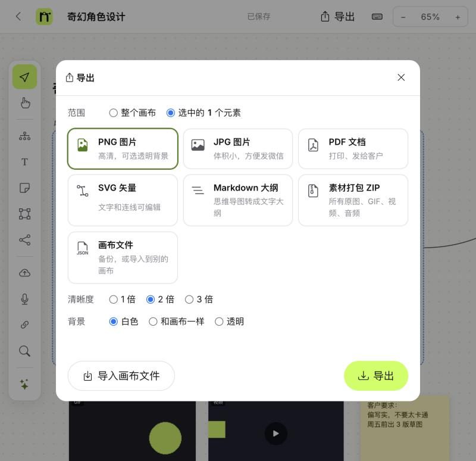This screenshot has width=476, height=461.
Task: Choose PDF 文档 export format
Action: tap(353, 148)
